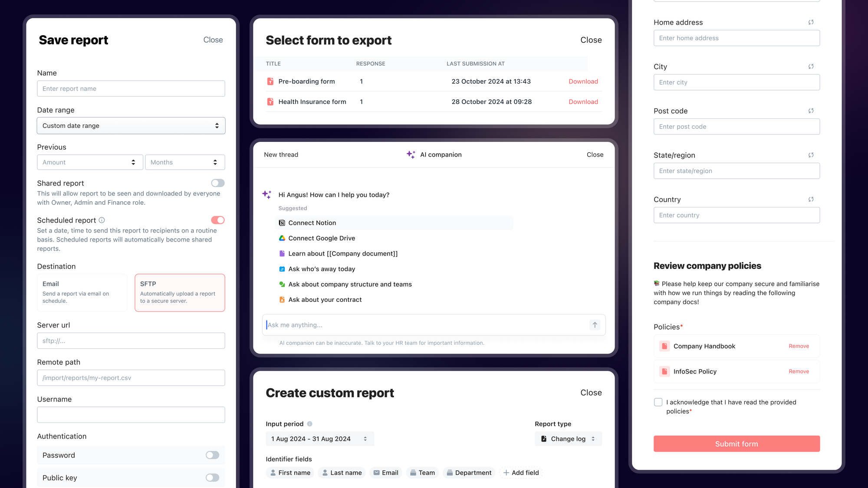
Task: Click the Notion icon beside Connect Notion
Action: point(282,223)
